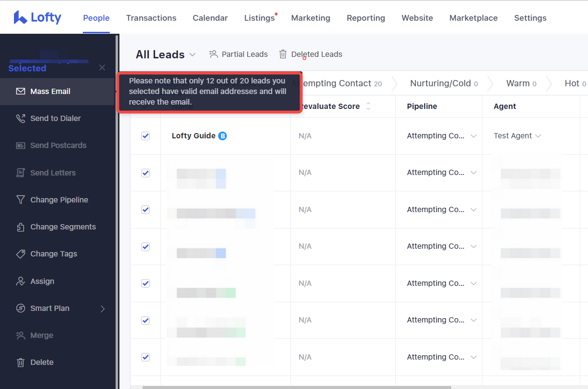
Task: Click the Merge people icon
Action: 20,335
